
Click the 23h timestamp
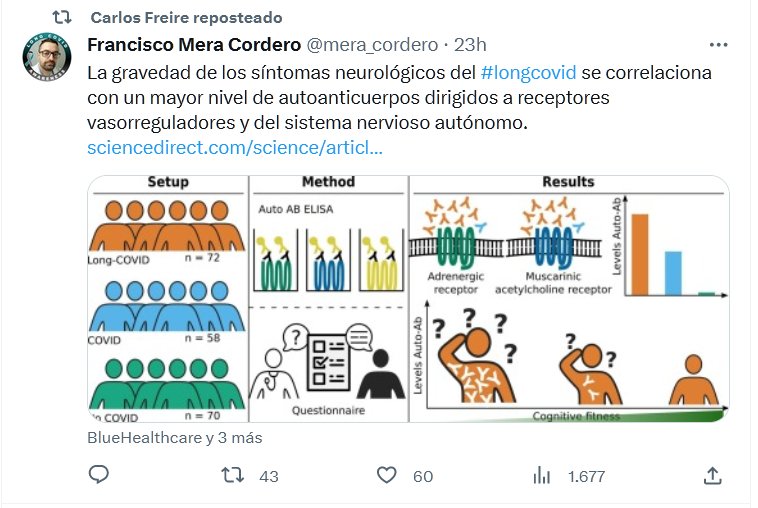pos(470,45)
